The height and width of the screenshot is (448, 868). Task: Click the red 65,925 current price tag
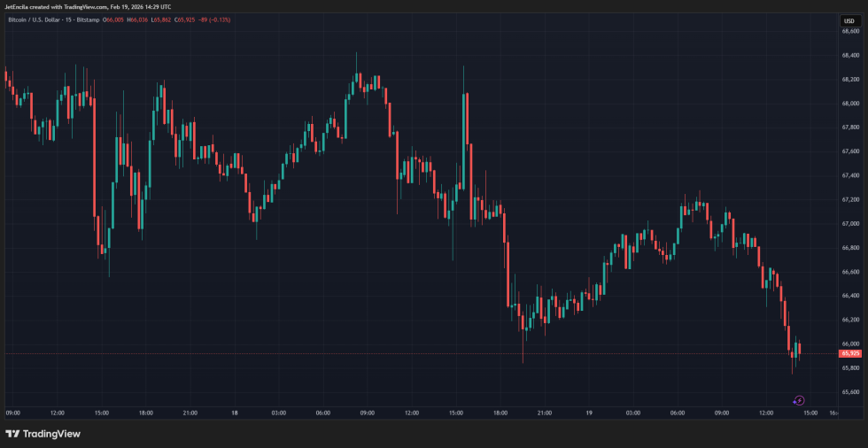point(849,353)
